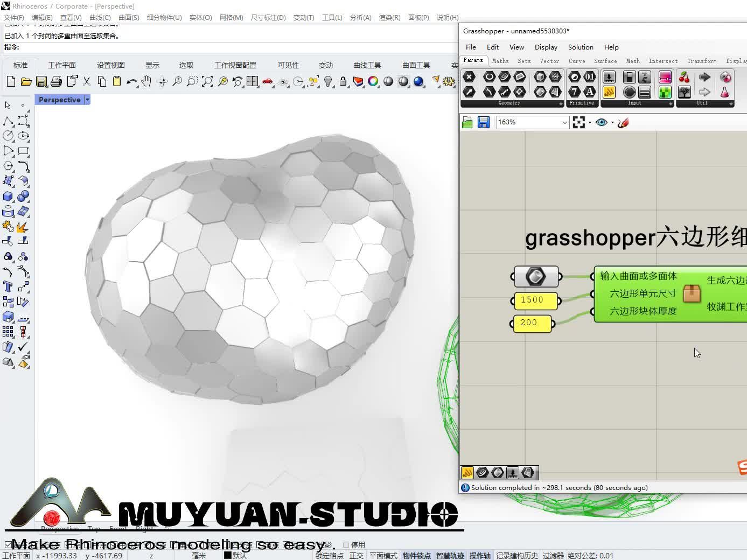Toggle 记录建构历史 history recording

(x=517, y=556)
